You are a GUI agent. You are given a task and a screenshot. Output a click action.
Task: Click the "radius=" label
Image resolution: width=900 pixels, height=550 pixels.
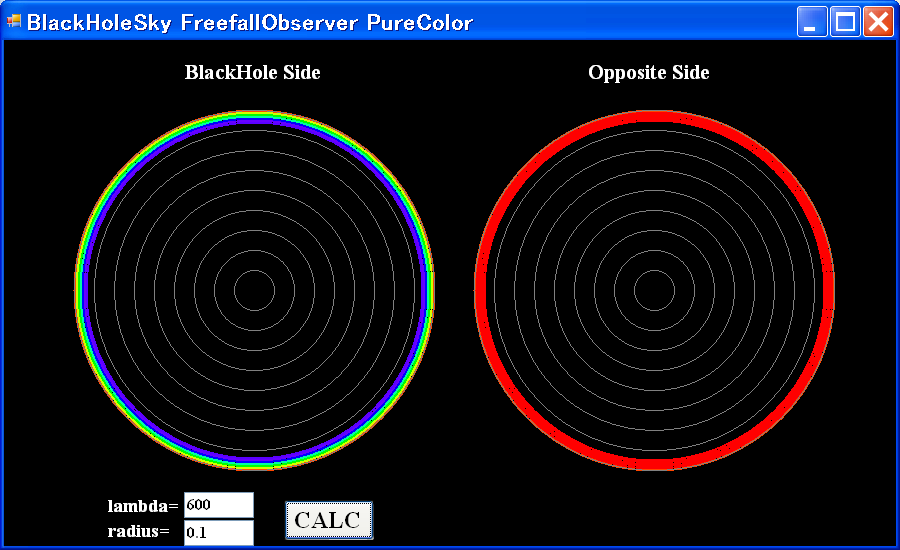click(x=138, y=531)
